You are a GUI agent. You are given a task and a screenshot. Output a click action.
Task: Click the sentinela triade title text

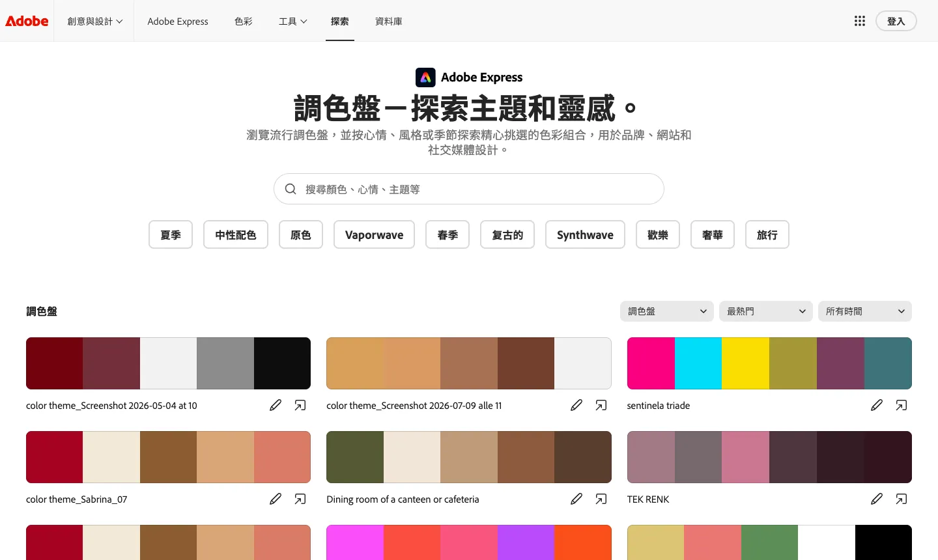tap(659, 406)
